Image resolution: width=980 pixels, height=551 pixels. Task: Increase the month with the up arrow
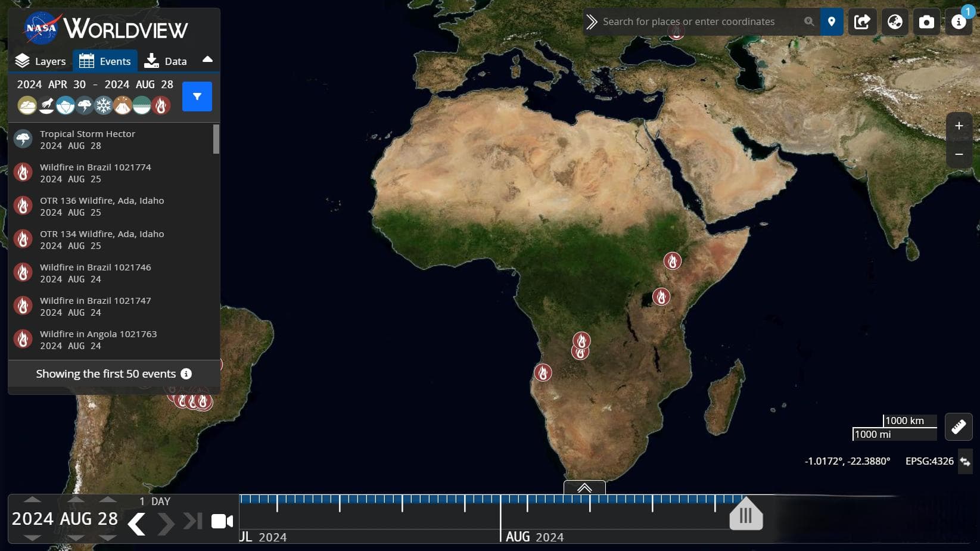coord(76,500)
